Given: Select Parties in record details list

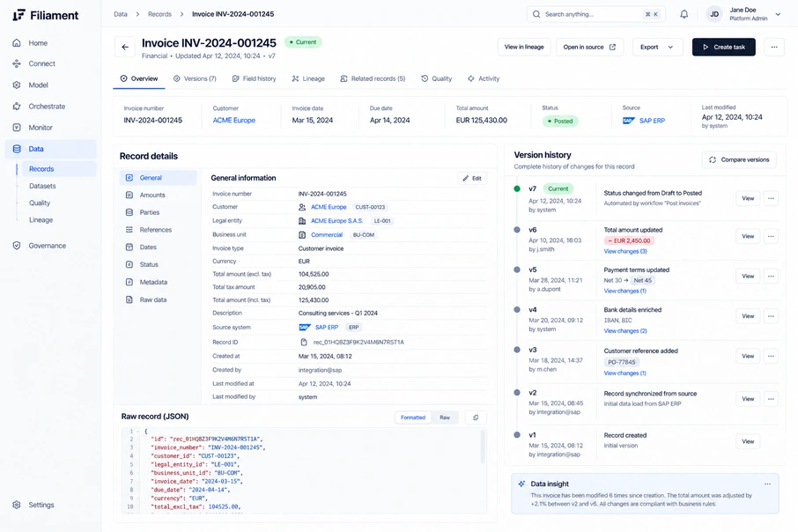Looking at the screenshot, I should click(x=158, y=212).
